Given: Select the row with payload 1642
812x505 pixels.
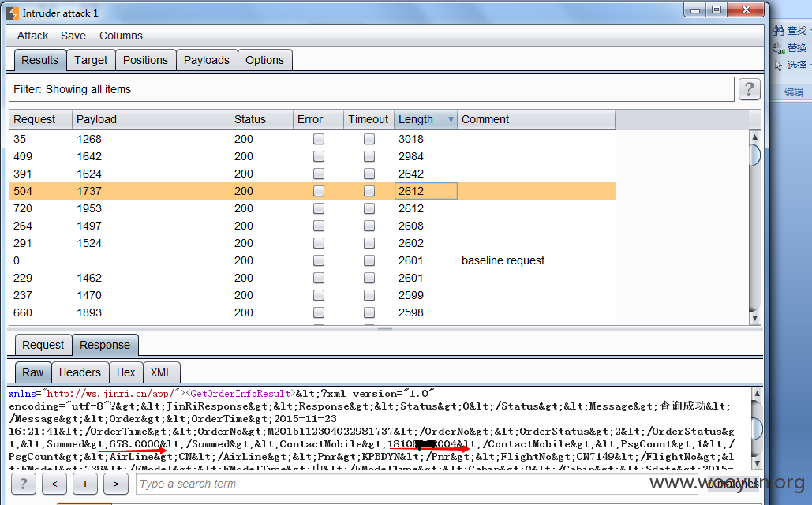Looking at the screenshot, I should click(x=312, y=156).
